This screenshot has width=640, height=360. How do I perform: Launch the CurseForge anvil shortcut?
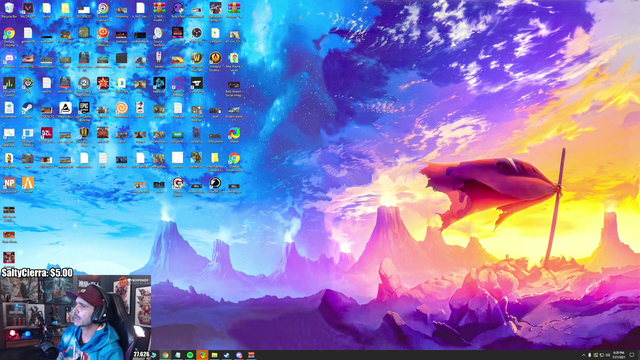point(197,83)
